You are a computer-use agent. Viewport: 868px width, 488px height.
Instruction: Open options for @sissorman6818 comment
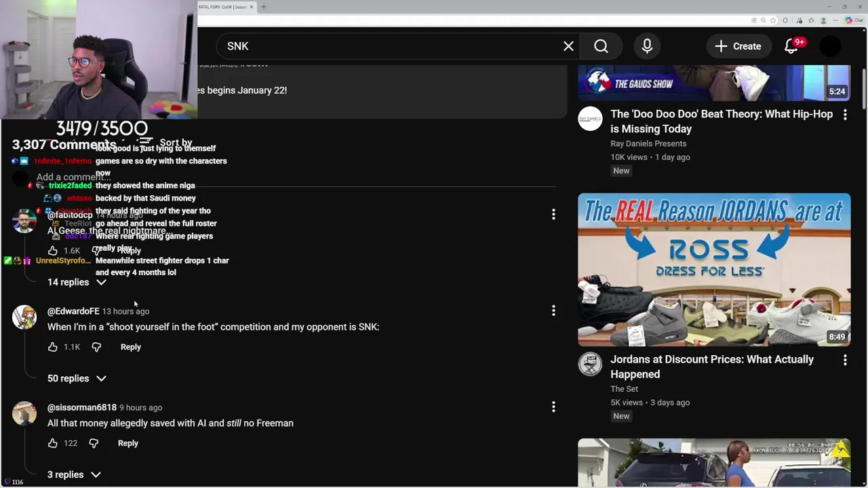(x=553, y=407)
